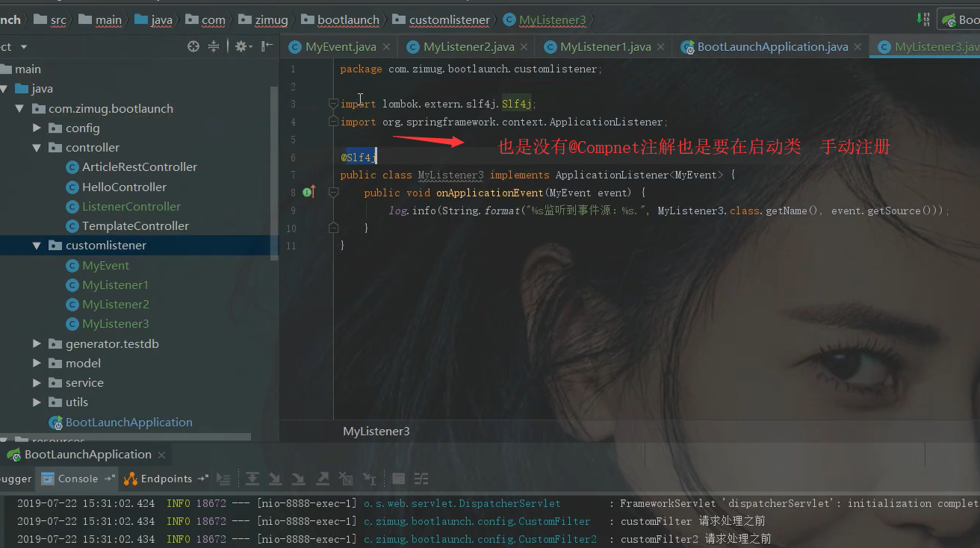Click the Endpoints tab icon
Screen dimensions: 980x548
click(x=131, y=479)
